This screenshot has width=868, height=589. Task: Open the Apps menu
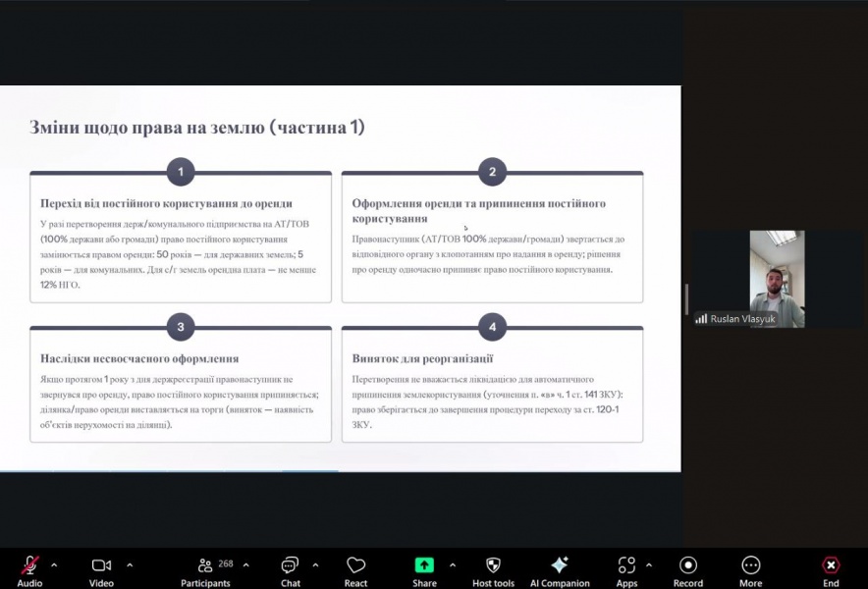click(x=626, y=565)
